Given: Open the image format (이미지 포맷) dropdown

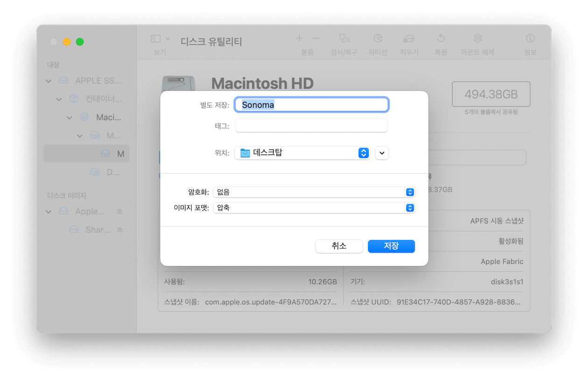Looking at the screenshot, I should (314, 208).
